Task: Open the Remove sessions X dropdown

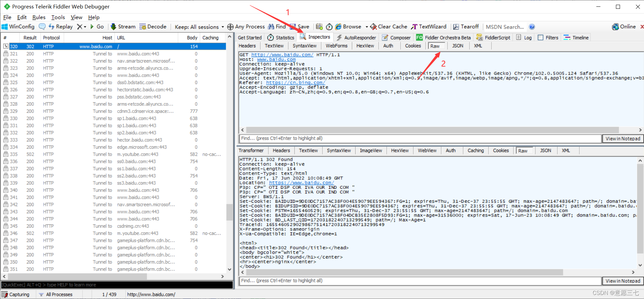Action: [x=81, y=27]
